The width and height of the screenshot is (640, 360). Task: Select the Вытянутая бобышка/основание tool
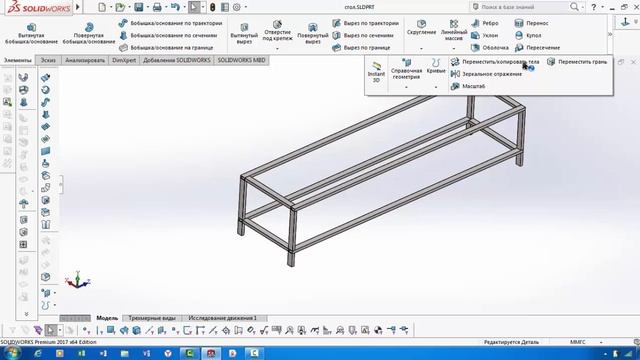coord(31,33)
